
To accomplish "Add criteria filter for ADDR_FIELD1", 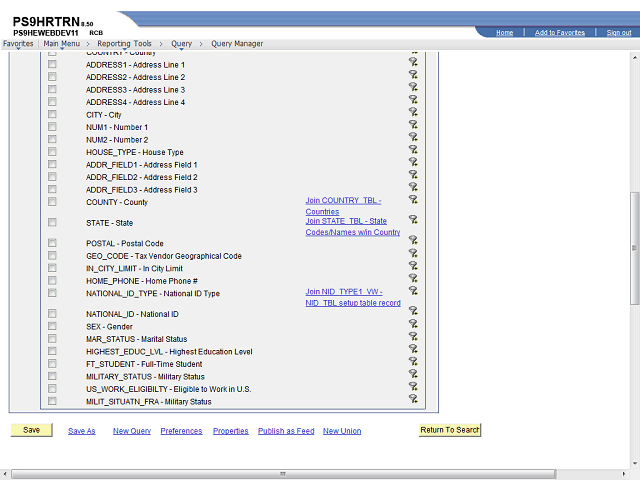I will (x=413, y=162).
